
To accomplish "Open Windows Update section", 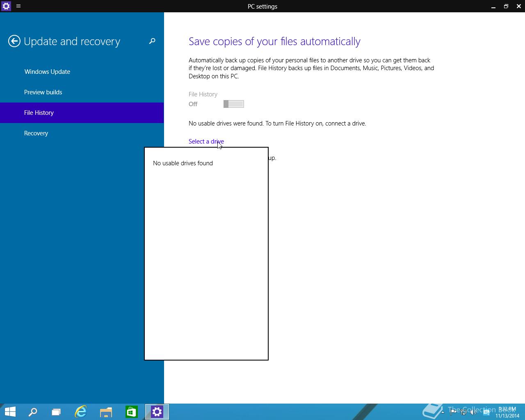I will point(82,72).
